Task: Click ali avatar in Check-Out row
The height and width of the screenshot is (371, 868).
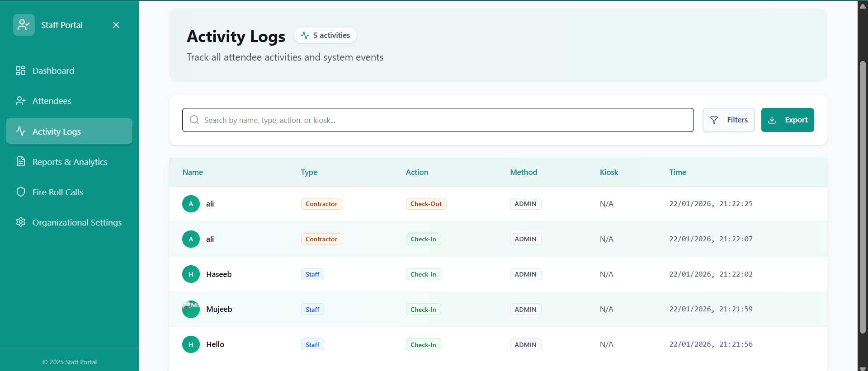Action: pyautogui.click(x=191, y=204)
